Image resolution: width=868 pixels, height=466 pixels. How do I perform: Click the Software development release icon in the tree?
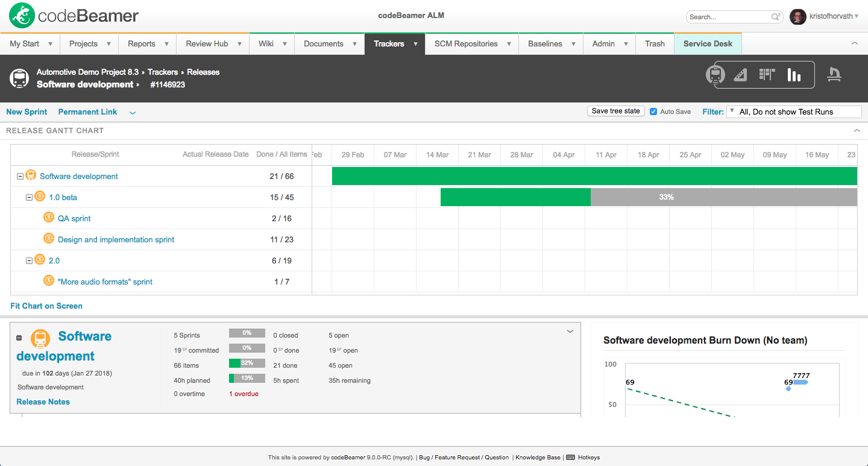click(31, 175)
